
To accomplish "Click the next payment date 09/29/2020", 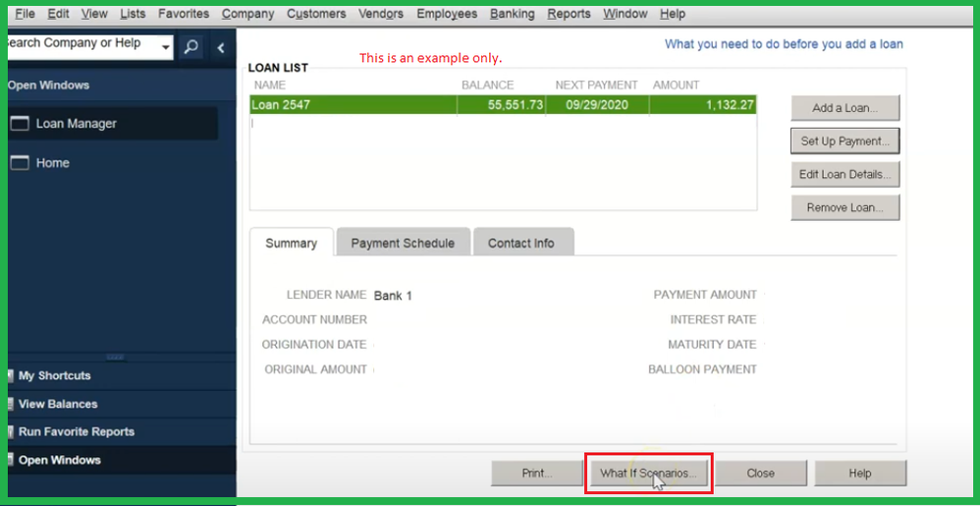I will (597, 105).
